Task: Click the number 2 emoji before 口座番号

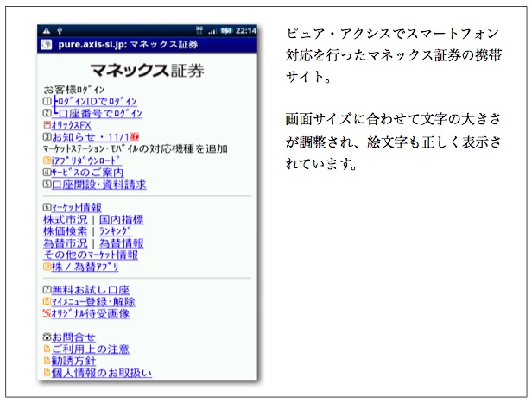Action: click(47, 113)
